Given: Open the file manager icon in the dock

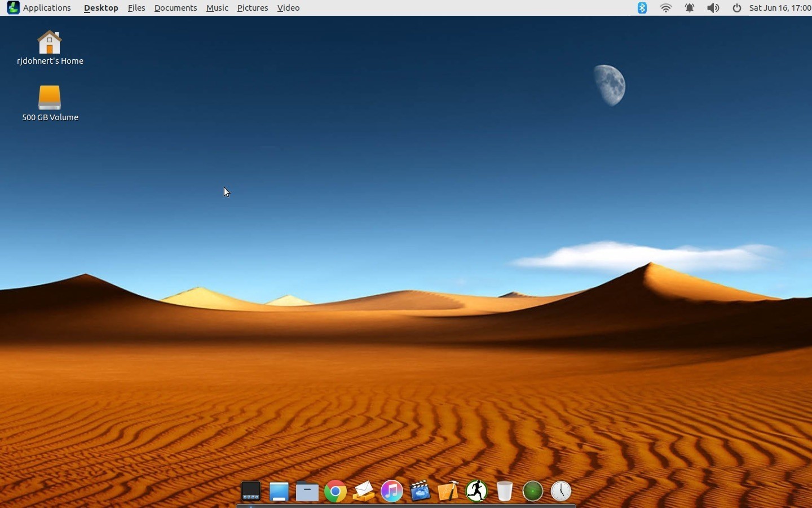Looking at the screenshot, I should pos(306,491).
